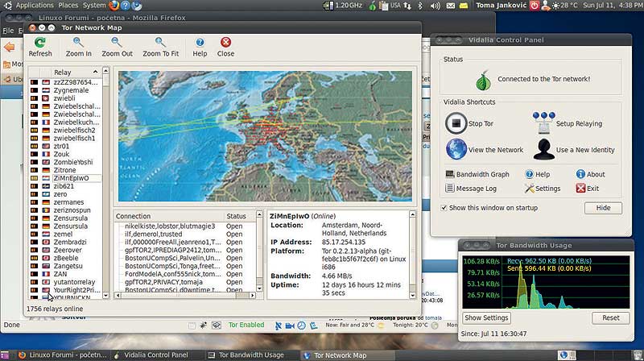Click the CPU frequency 1.20 GHz indicator
This screenshot has width=644, height=361.
(x=343, y=6)
